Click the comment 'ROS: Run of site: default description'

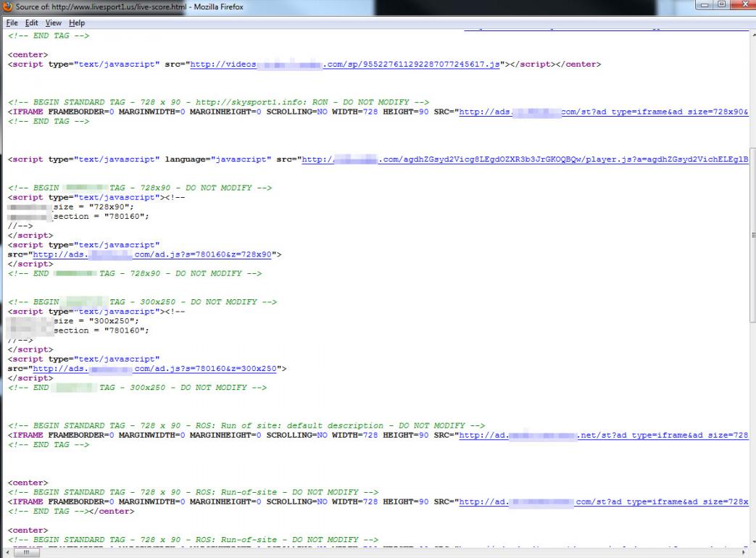[x=246, y=425]
